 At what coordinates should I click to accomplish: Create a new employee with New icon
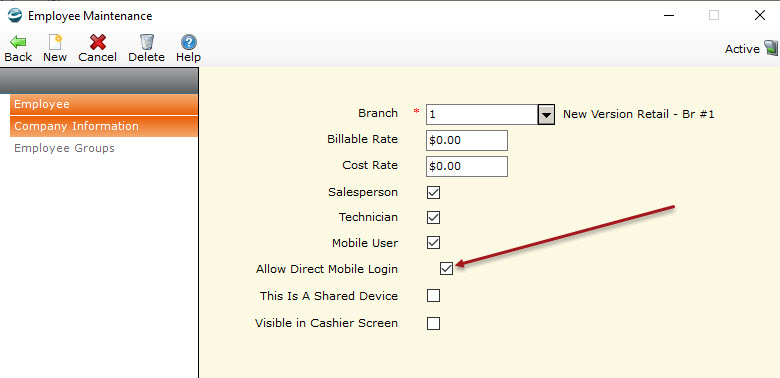(x=55, y=42)
